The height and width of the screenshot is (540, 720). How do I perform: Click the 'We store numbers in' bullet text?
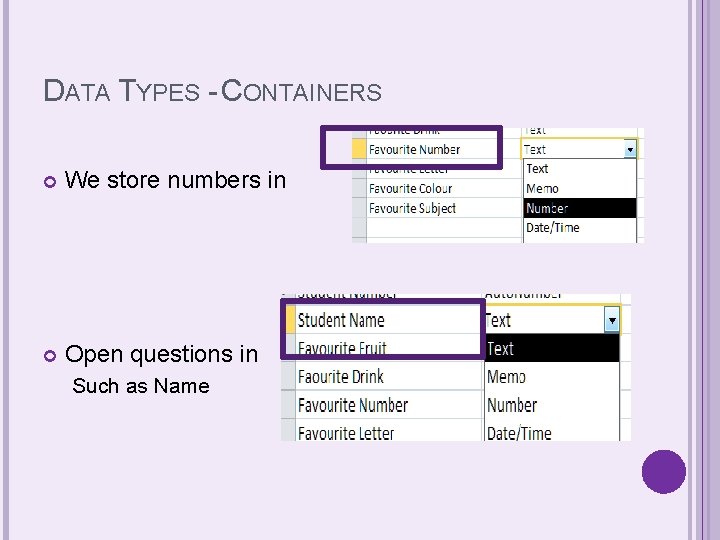point(175,180)
